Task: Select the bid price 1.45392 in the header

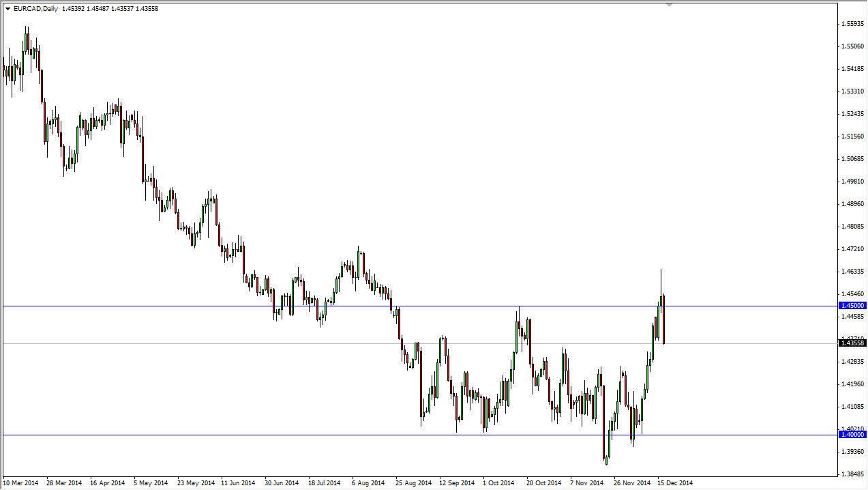Action: (x=74, y=8)
